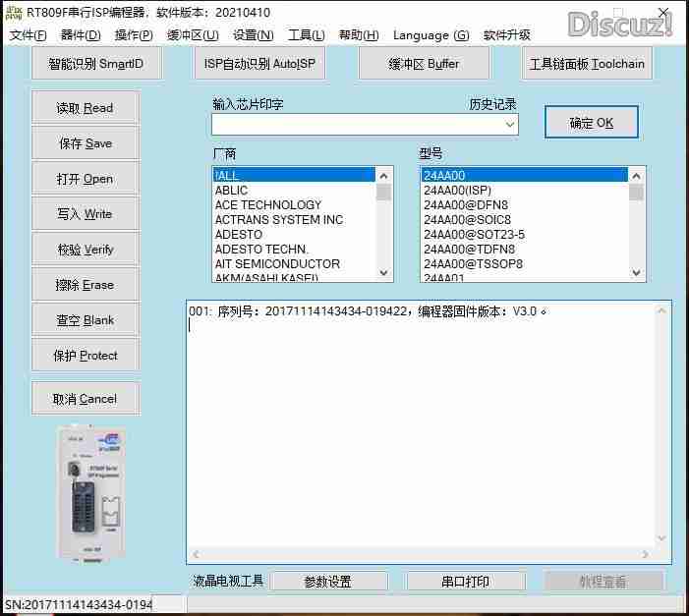Open the 缓冲区 Buffer panel
The image size is (689, 616).
424,64
